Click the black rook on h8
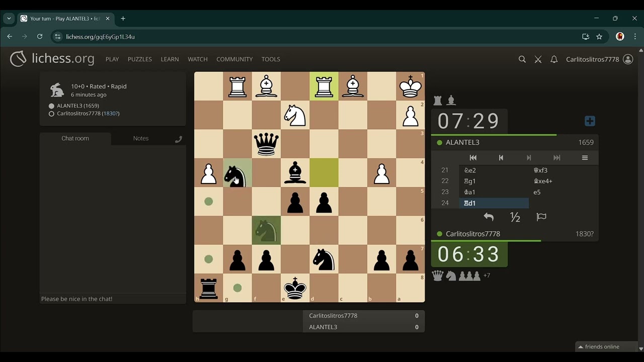The width and height of the screenshot is (644, 362). (209, 288)
